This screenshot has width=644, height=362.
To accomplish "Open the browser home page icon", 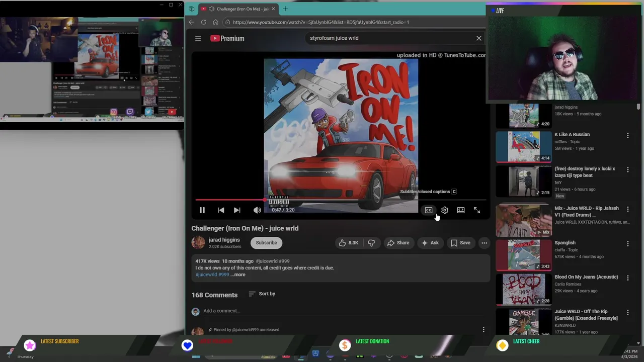I will coord(215,22).
